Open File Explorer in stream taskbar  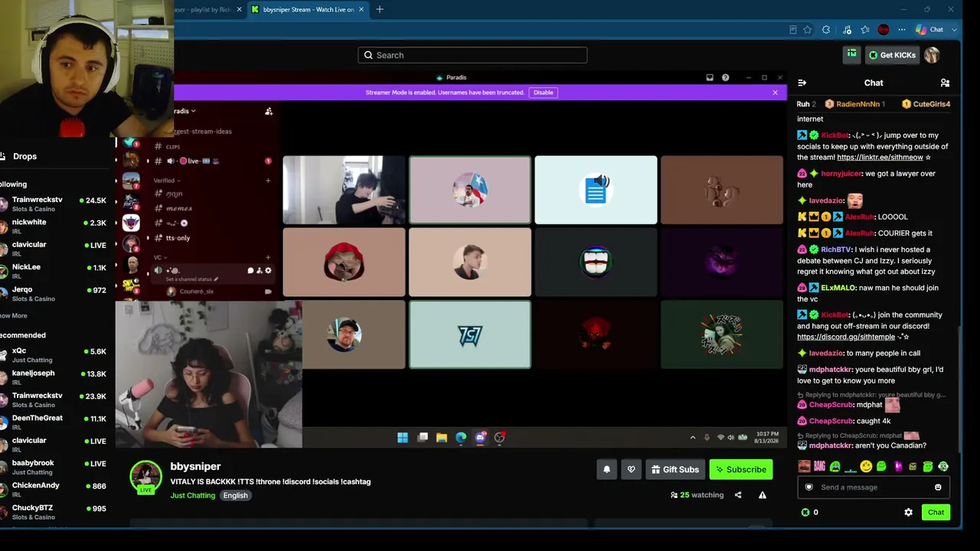[442, 438]
